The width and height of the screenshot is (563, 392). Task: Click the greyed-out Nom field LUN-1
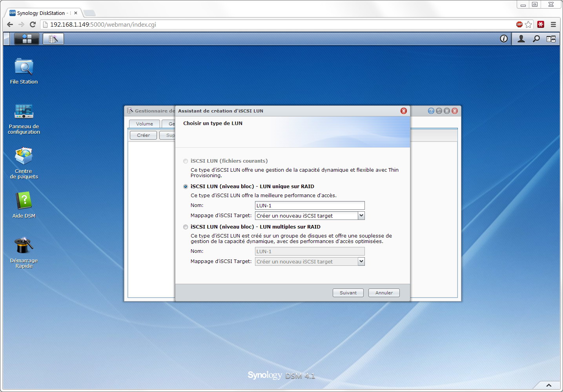tap(310, 251)
